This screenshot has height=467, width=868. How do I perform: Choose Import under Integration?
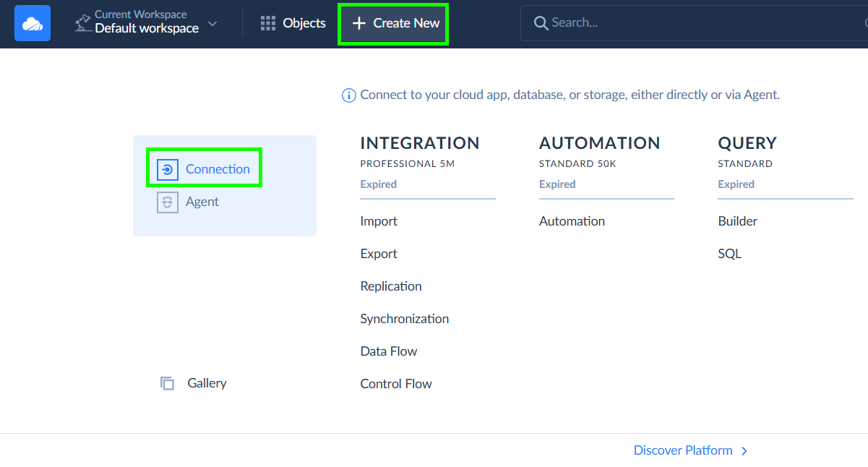tap(379, 221)
